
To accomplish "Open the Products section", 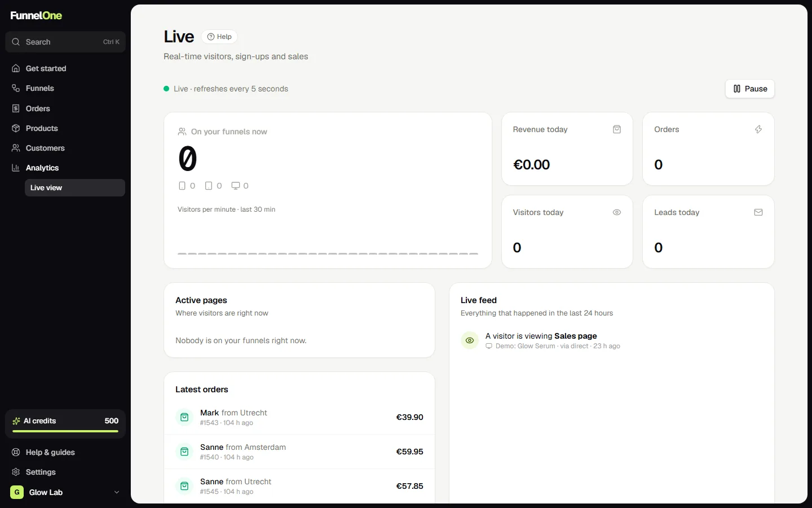I will (x=65, y=128).
